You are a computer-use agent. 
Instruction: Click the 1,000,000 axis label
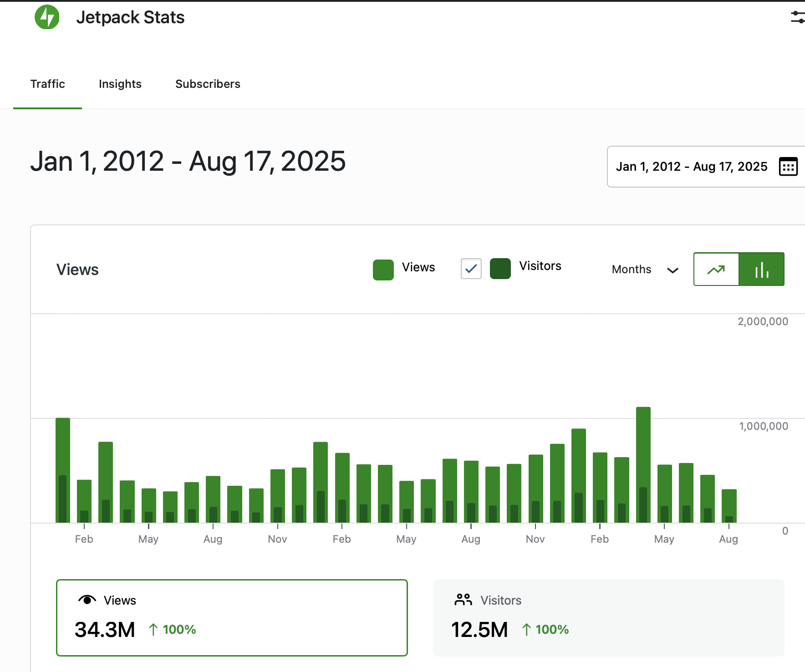coord(764,426)
